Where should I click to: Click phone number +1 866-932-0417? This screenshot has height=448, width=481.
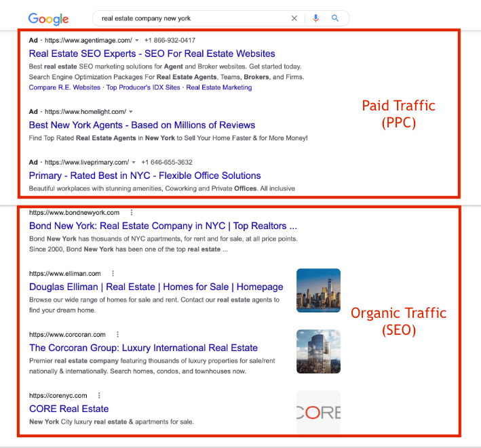pyautogui.click(x=170, y=41)
